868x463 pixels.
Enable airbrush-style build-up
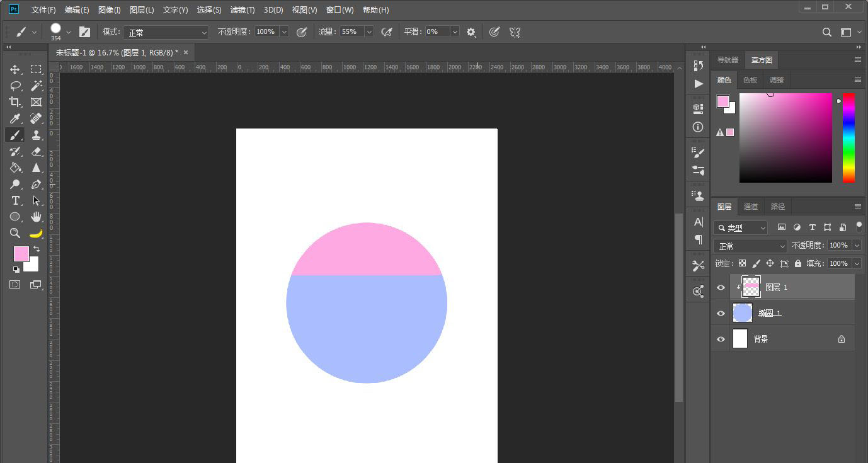[x=387, y=31]
